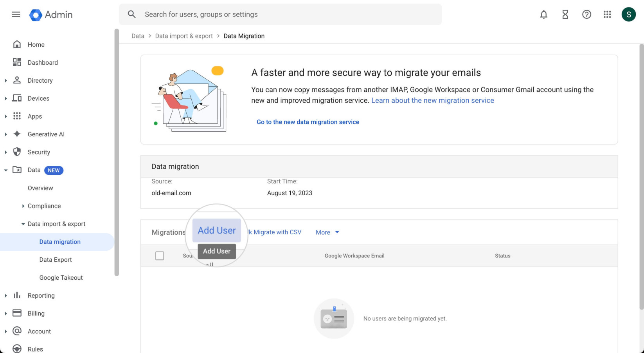644x353 pixels.
Task: Select the Security shield icon in sidebar
Action: (x=17, y=152)
